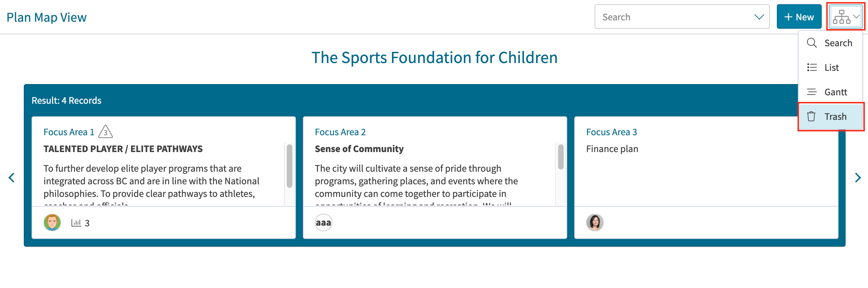Click the 'aaa' owner avatar badge
Screen dimensions: 868x288
[x=324, y=222]
